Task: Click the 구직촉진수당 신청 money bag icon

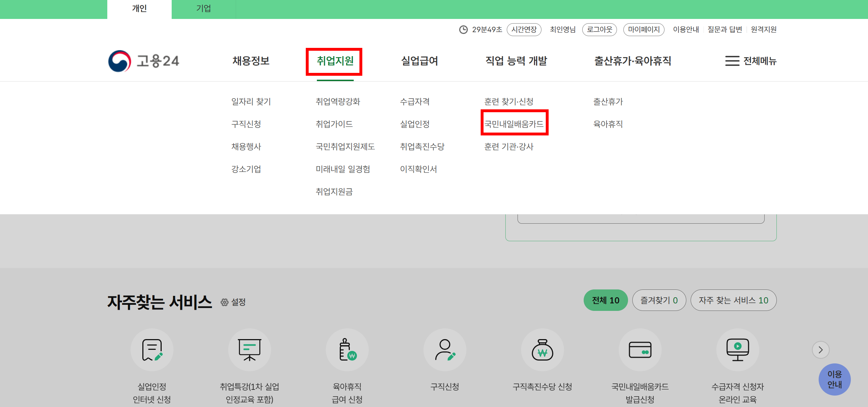Action: point(543,350)
